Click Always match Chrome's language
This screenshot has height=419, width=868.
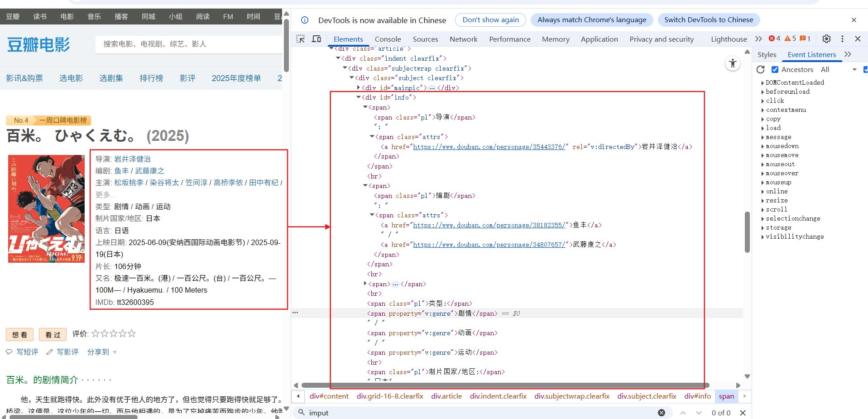[591, 20]
